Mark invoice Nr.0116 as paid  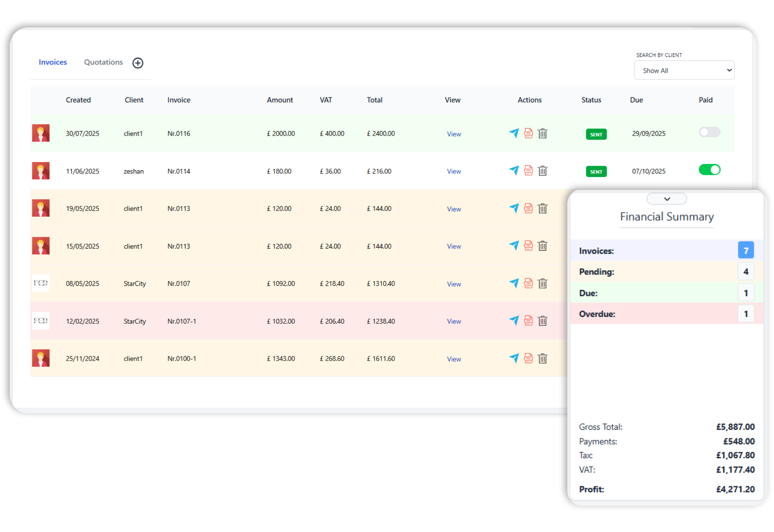[709, 132]
